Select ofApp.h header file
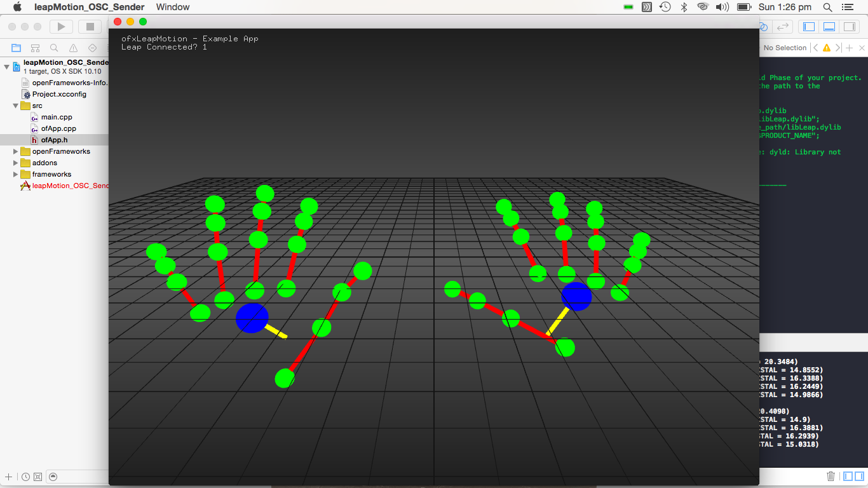Image resolution: width=868 pixels, height=488 pixels. tap(54, 140)
